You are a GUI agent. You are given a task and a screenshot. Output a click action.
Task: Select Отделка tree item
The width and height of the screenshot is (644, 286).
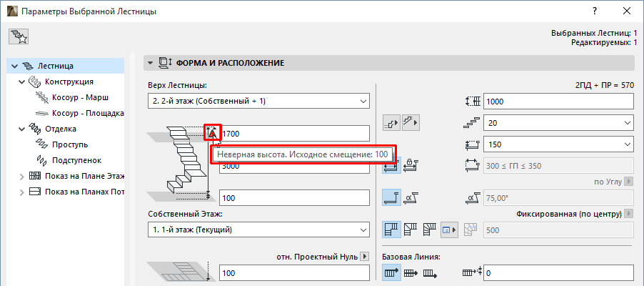point(61,129)
